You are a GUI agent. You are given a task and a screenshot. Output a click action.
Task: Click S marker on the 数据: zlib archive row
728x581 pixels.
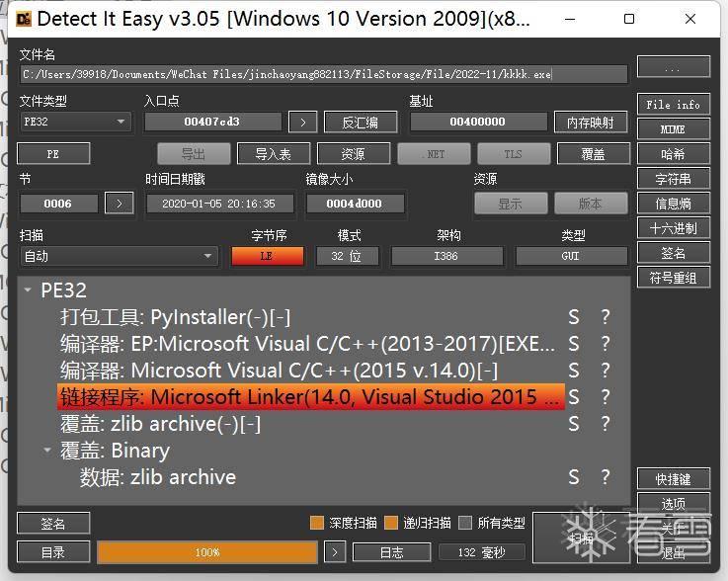[x=574, y=477]
